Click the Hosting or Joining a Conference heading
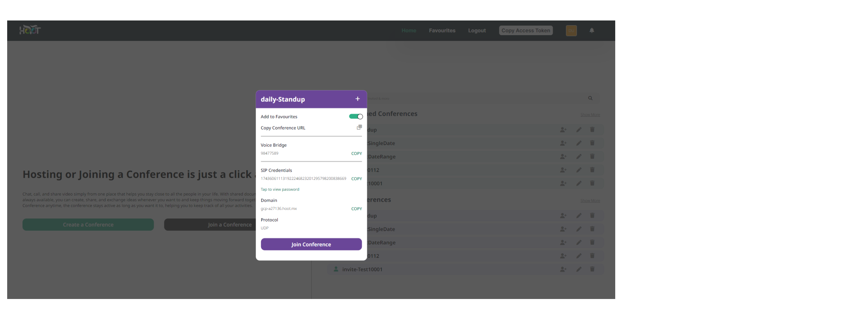Image resolution: width=868 pixels, height=328 pixels. [x=139, y=174]
